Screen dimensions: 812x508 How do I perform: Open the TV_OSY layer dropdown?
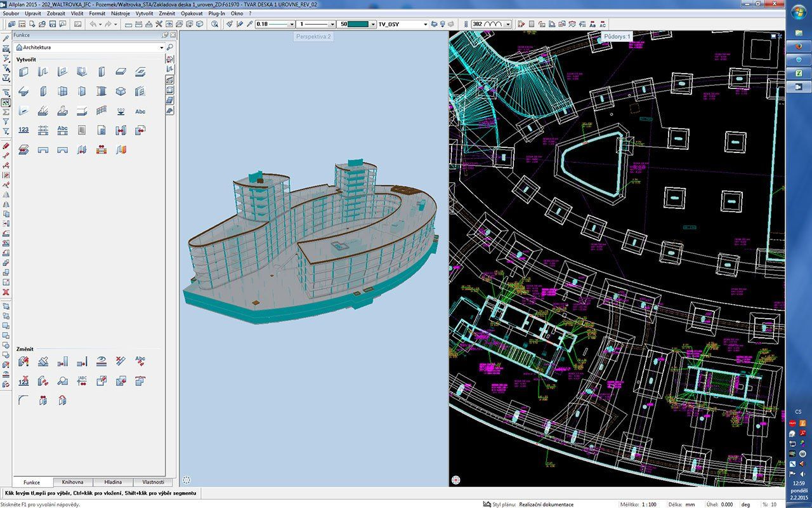pyautogui.click(x=425, y=24)
